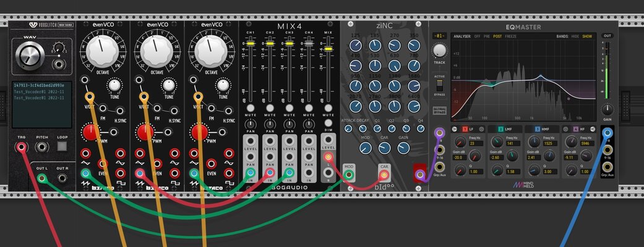Toggle the LOOP button on Wav Bank
644x247 pixels.
[62, 146]
